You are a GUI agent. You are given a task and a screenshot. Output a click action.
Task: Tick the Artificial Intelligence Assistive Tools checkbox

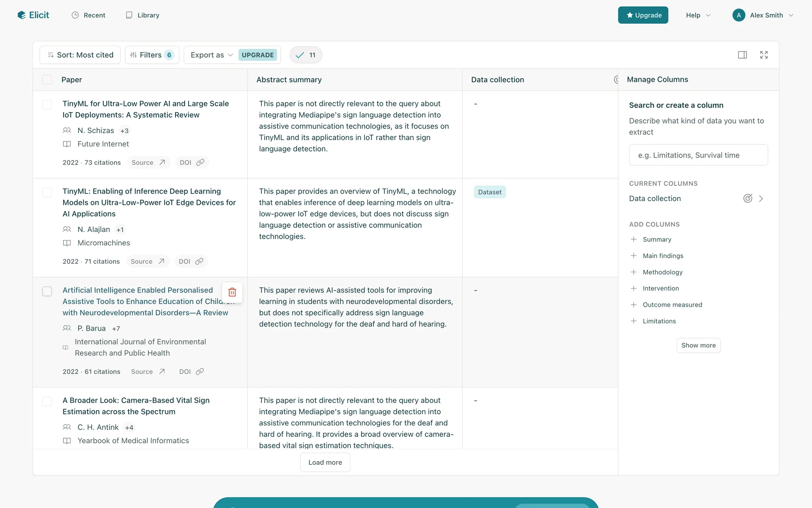47,292
